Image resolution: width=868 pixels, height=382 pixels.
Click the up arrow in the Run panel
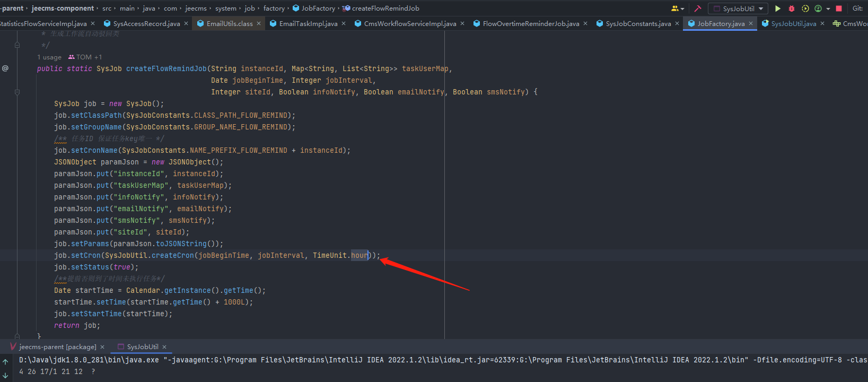click(5, 362)
